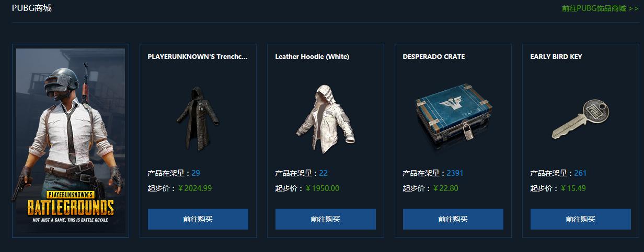644x252 pixels.
Task: Click the stock count 261
Action: [580, 173]
